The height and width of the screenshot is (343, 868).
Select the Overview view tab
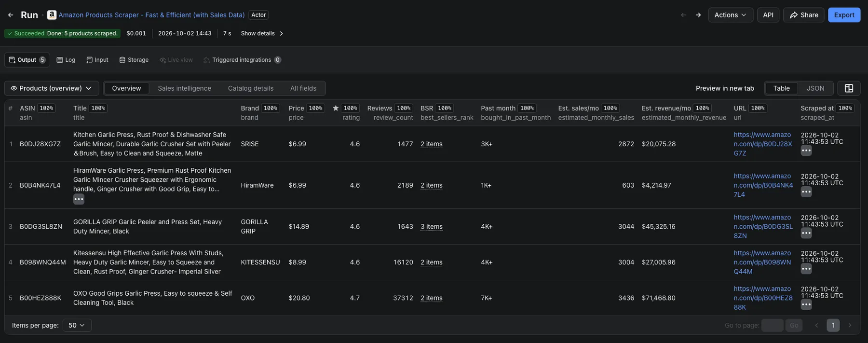126,88
